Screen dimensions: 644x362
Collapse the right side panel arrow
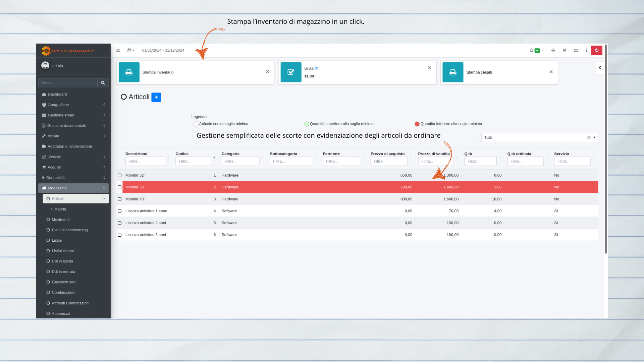click(600, 68)
